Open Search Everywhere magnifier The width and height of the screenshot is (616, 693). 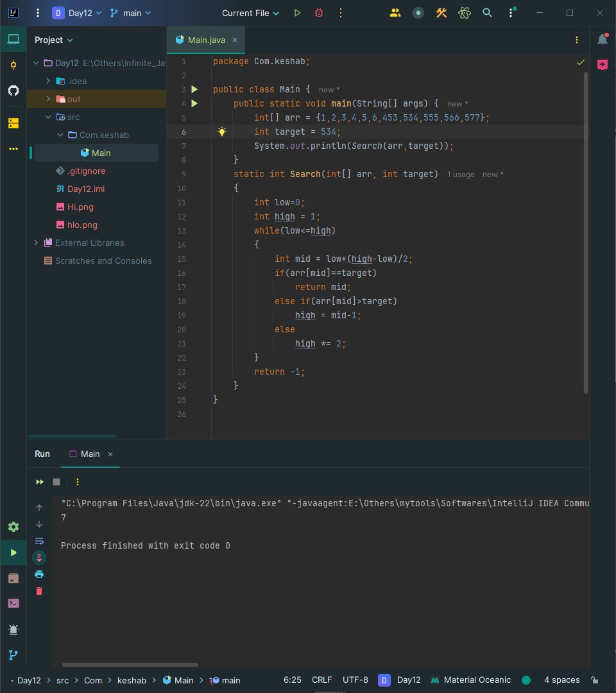(x=487, y=13)
